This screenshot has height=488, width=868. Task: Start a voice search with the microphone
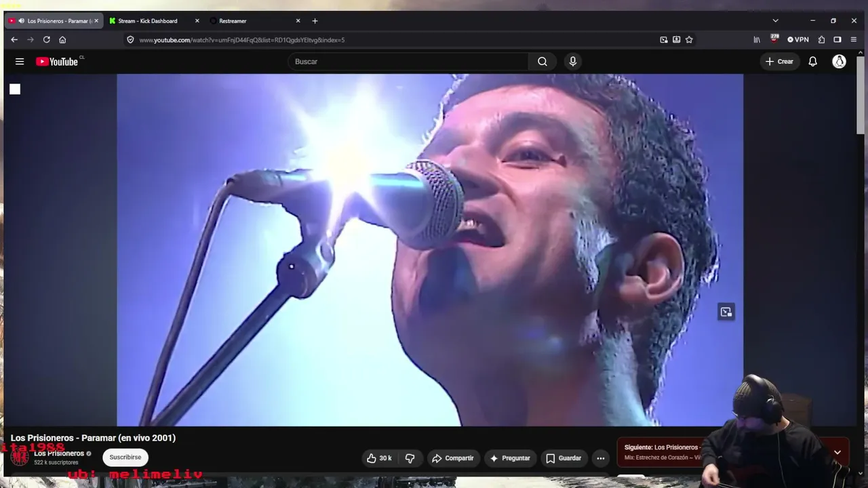click(x=573, y=62)
